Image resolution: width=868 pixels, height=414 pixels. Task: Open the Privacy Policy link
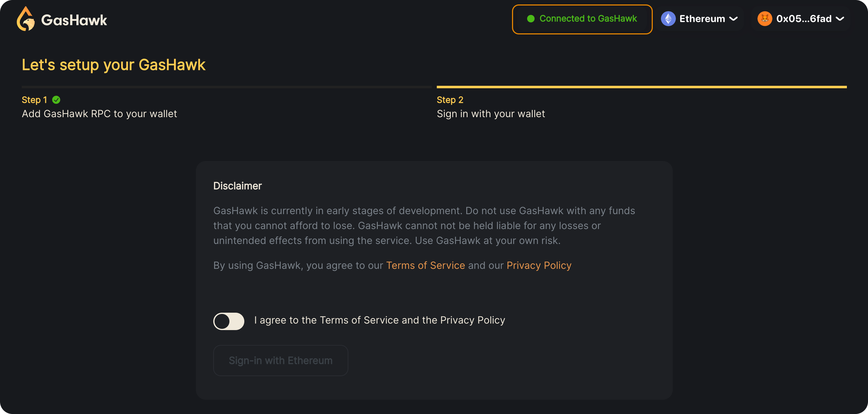[x=539, y=265]
